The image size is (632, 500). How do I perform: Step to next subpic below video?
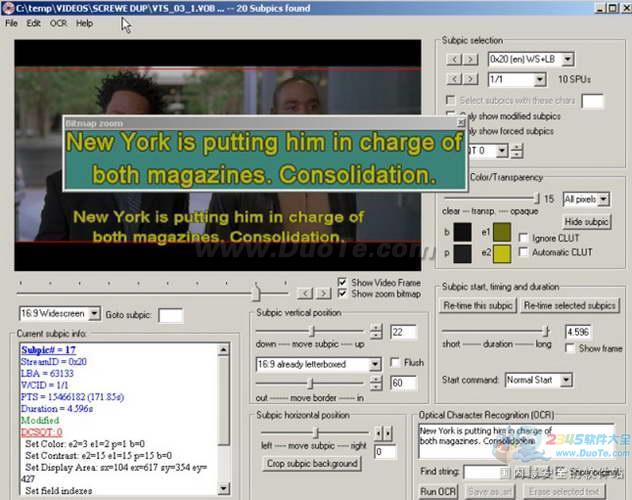(324, 293)
